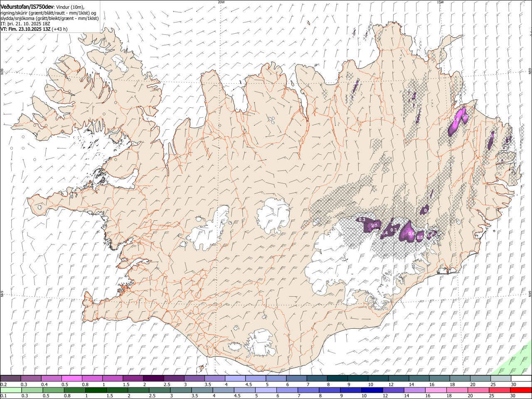Select the upper legend swatch between 1.5 and 2
This screenshot has width=532, height=399.
click(x=133, y=378)
